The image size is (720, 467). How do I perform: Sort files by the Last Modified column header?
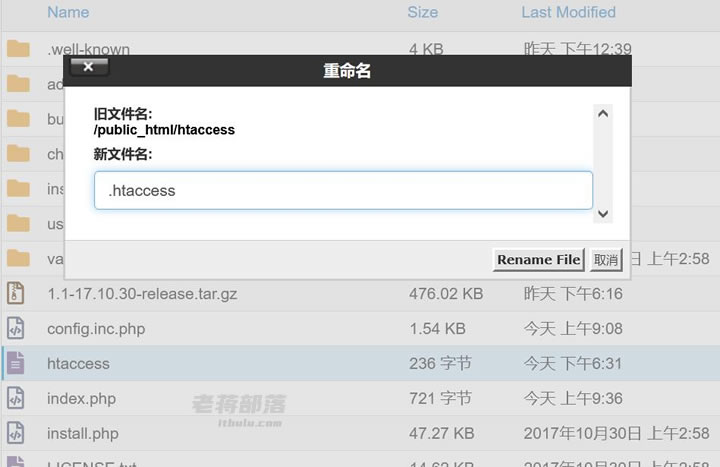(x=568, y=12)
